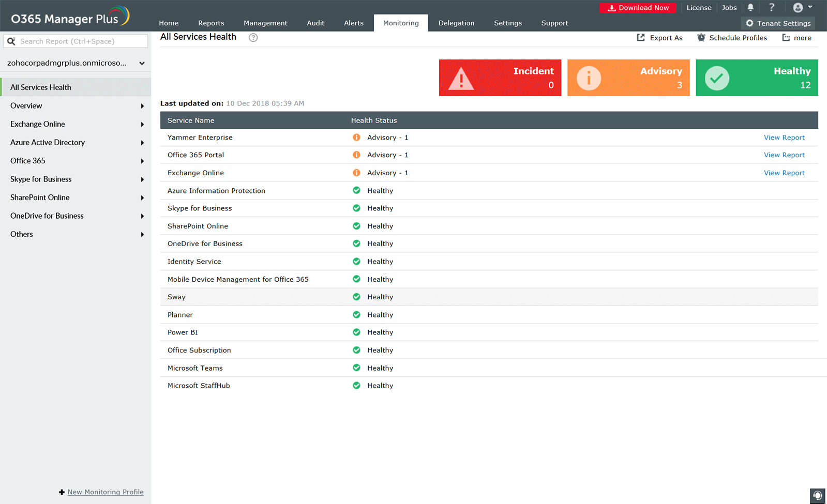Click the SharePoint Online service name in the table
The image size is (827, 504).
point(198,226)
